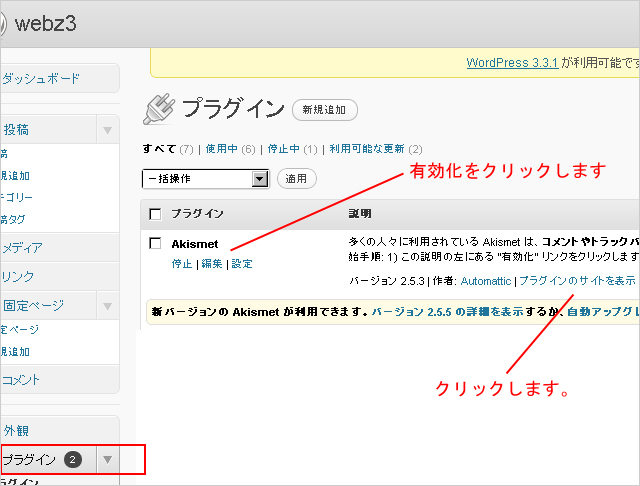The image size is (640, 486).
Task: Open プラグインのサイトを表示 link
Action: coord(577,281)
